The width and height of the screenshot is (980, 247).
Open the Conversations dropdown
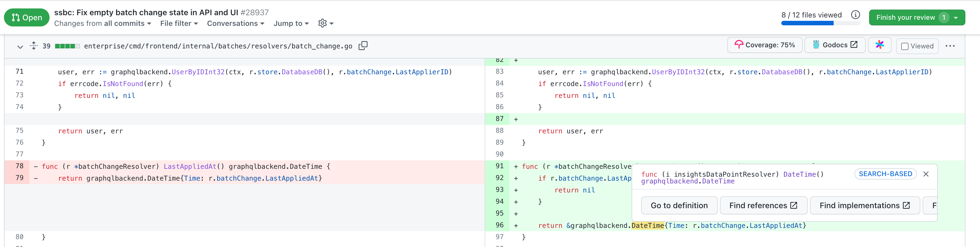tap(236, 24)
